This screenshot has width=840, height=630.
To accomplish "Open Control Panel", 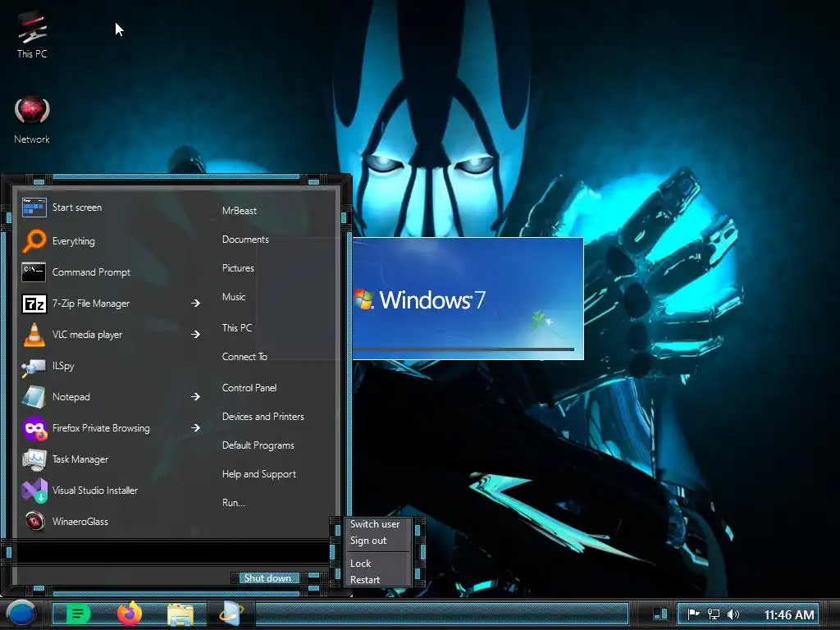I will click(x=249, y=388).
